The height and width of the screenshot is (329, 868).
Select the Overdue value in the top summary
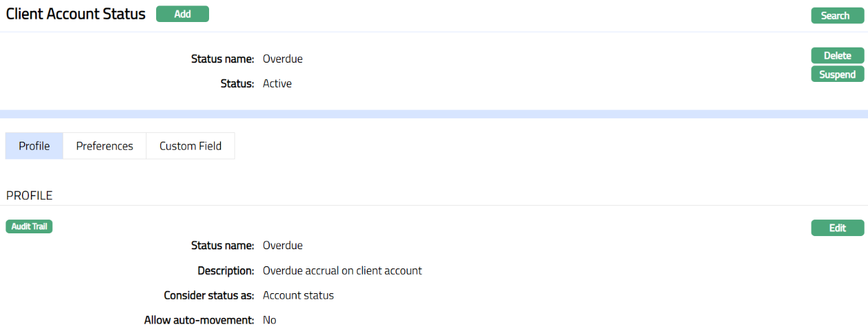[x=283, y=59]
